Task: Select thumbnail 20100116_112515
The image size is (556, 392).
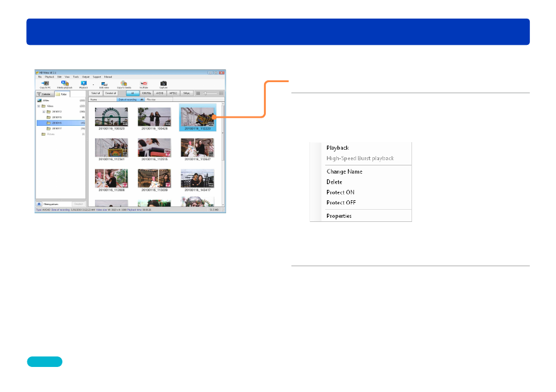Action: 154,149
